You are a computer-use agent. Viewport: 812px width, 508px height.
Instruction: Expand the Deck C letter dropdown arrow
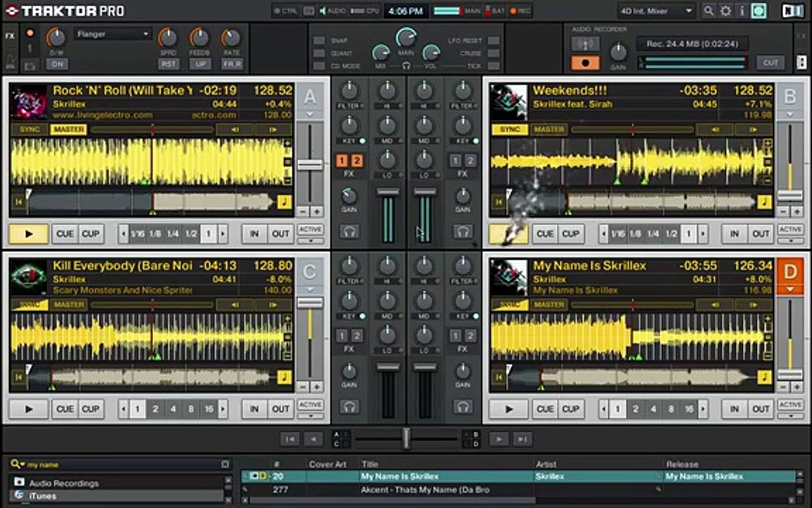[309, 289]
